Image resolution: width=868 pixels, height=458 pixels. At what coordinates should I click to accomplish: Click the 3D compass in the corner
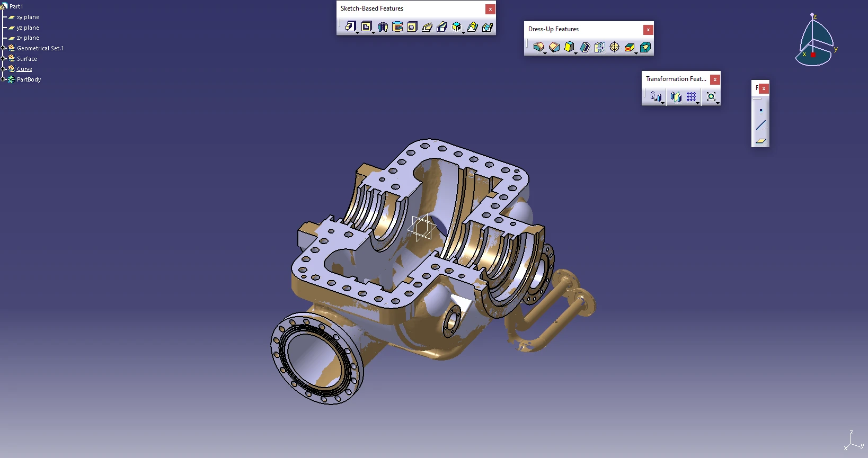(x=814, y=41)
